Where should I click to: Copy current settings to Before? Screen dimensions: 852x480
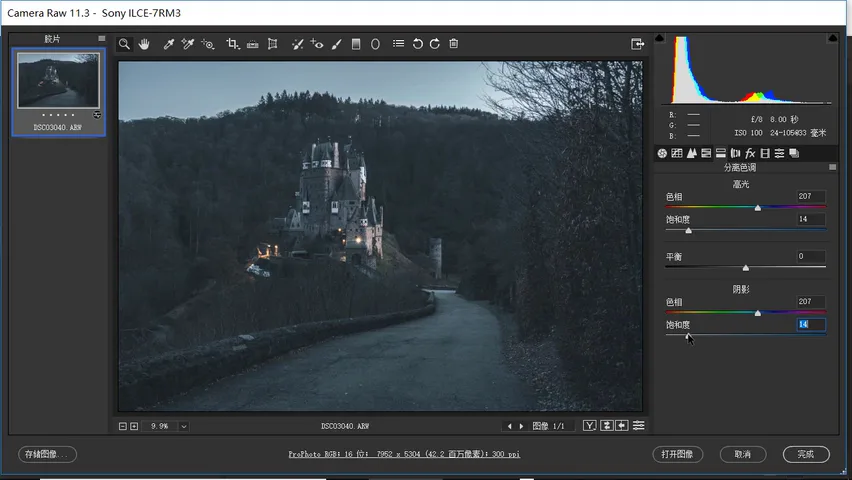tap(622, 426)
